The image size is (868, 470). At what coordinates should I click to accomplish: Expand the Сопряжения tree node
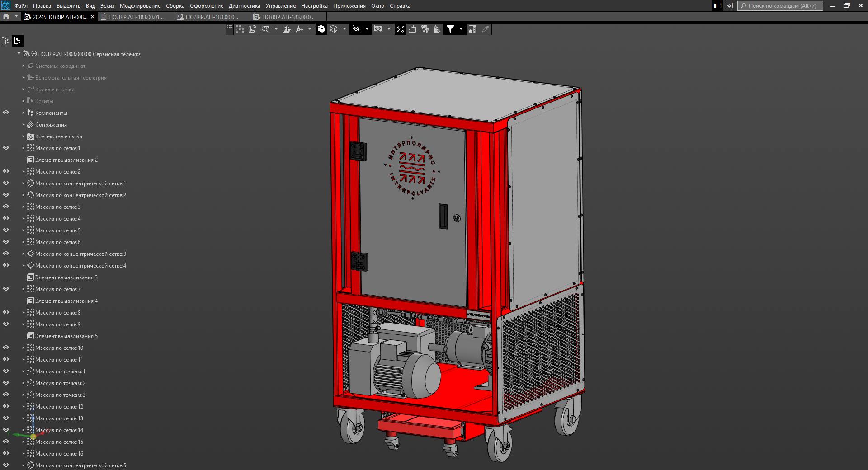click(x=24, y=125)
